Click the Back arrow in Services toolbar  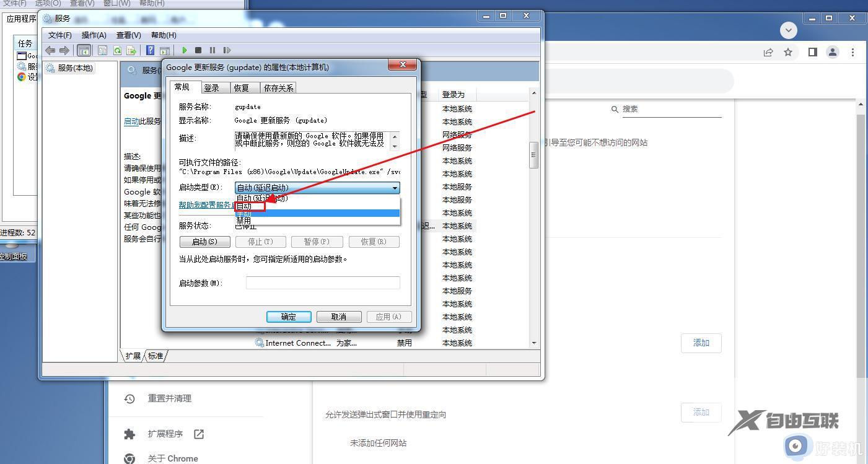pos(50,50)
